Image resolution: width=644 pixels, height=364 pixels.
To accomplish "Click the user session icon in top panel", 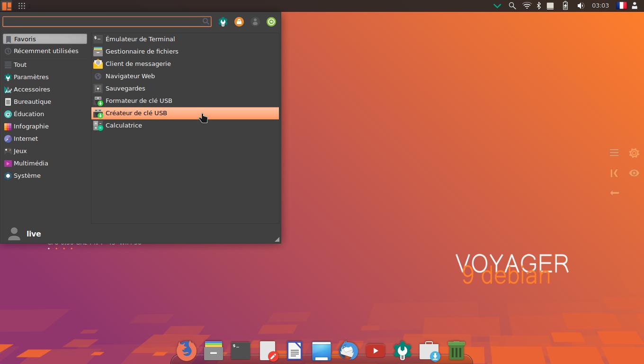I will click(x=635, y=6).
